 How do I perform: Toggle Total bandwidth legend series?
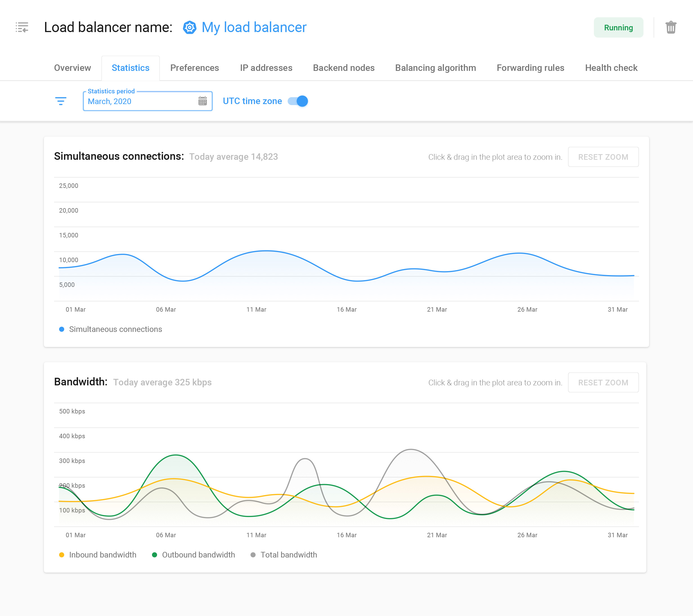(284, 555)
